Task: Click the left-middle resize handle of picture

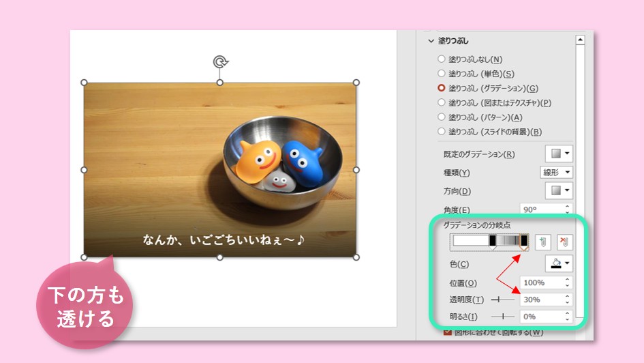Action: point(85,170)
